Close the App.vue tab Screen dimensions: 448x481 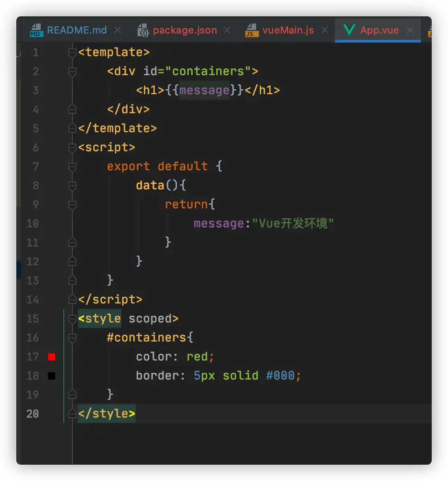pyautogui.click(x=410, y=30)
